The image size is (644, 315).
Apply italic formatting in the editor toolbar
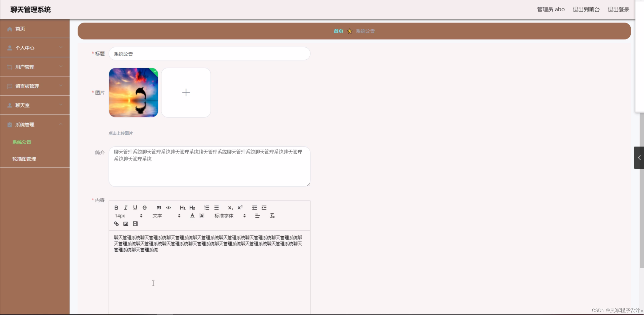(x=126, y=207)
